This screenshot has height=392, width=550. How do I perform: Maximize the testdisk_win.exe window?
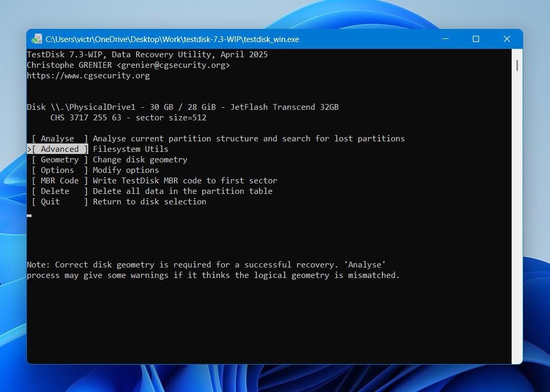point(475,39)
